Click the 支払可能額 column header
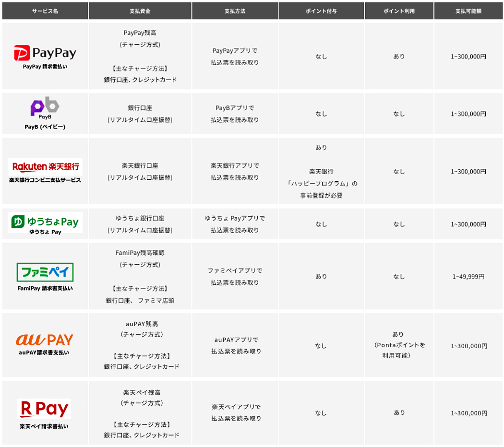Screen dimensions: 504x447 click(x=468, y=11)
